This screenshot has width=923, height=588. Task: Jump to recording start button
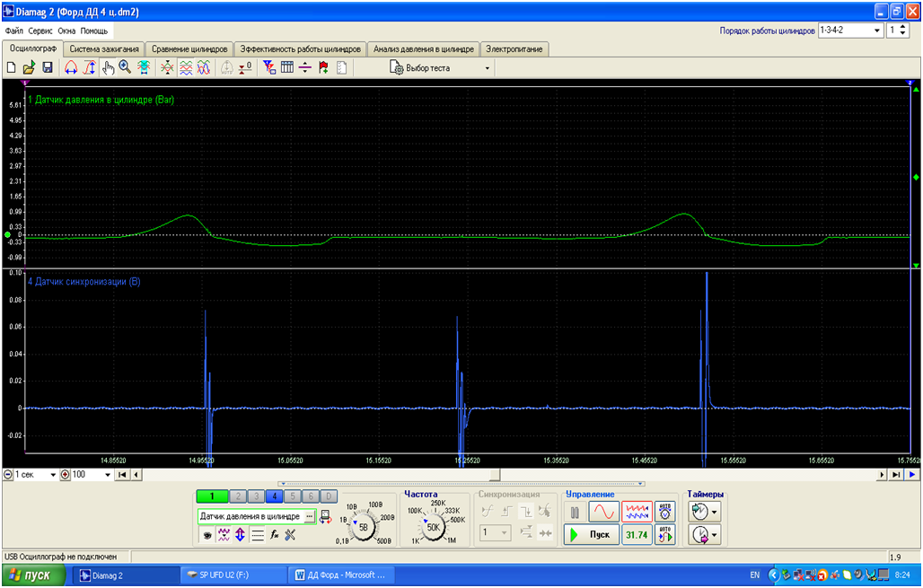click(122, 475)
